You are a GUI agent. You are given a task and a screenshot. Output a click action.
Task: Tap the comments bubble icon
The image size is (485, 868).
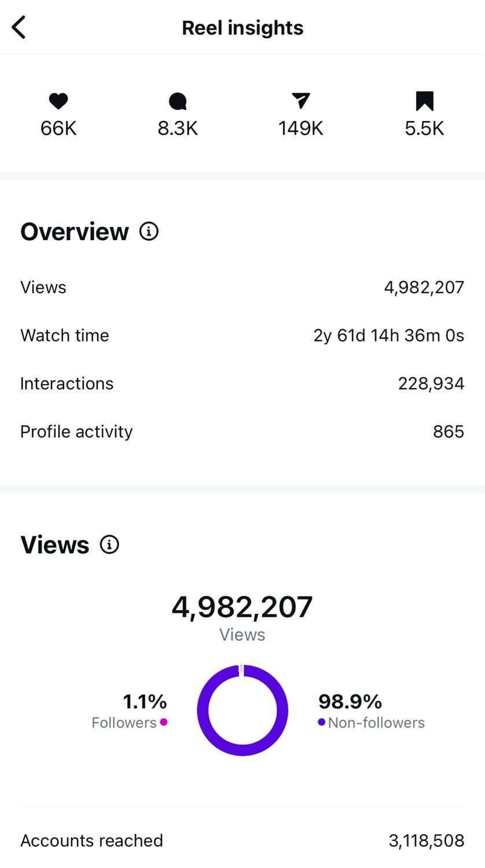(178, 101)
